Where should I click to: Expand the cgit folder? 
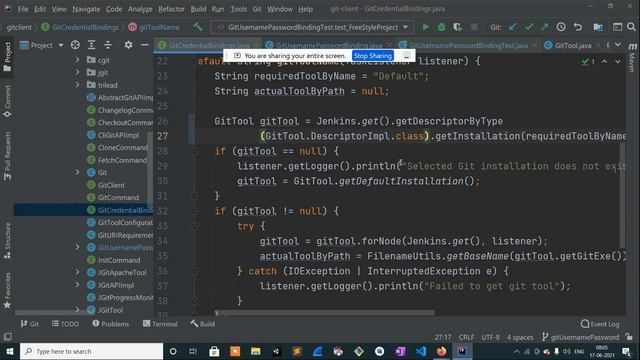(77, 60)
